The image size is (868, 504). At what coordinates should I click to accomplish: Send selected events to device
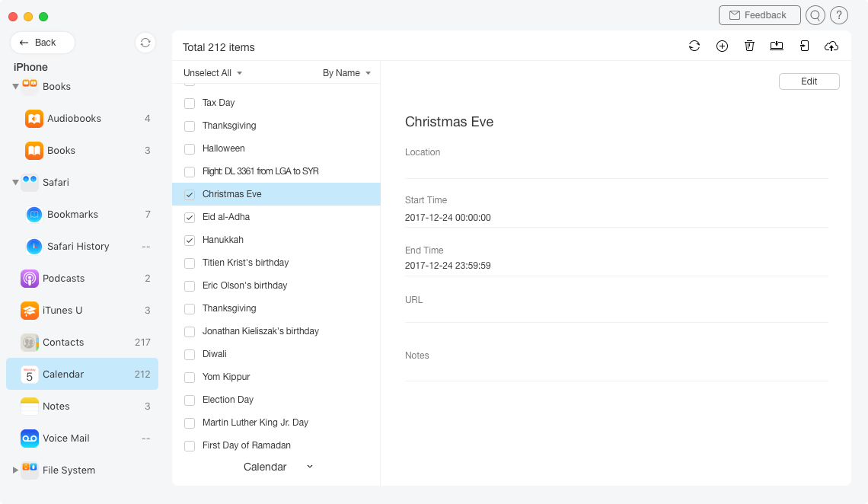pos(804,46)
